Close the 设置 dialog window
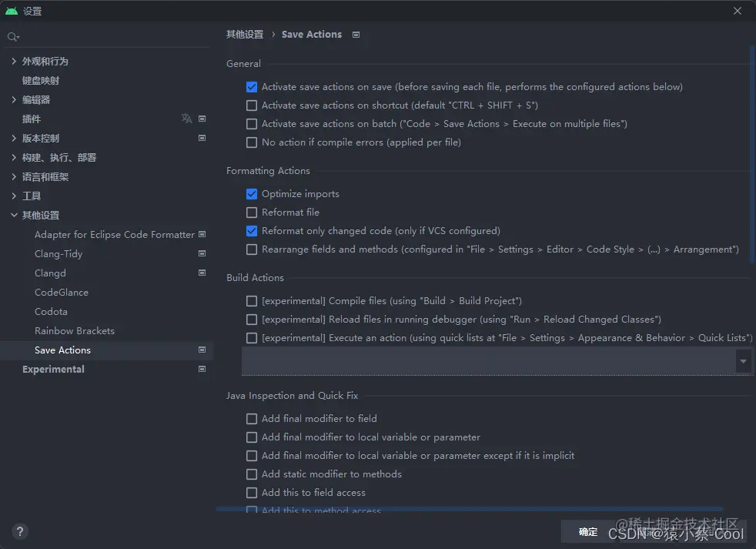The height and width of the screenshot is (549, 756). [x=738, y=11]
